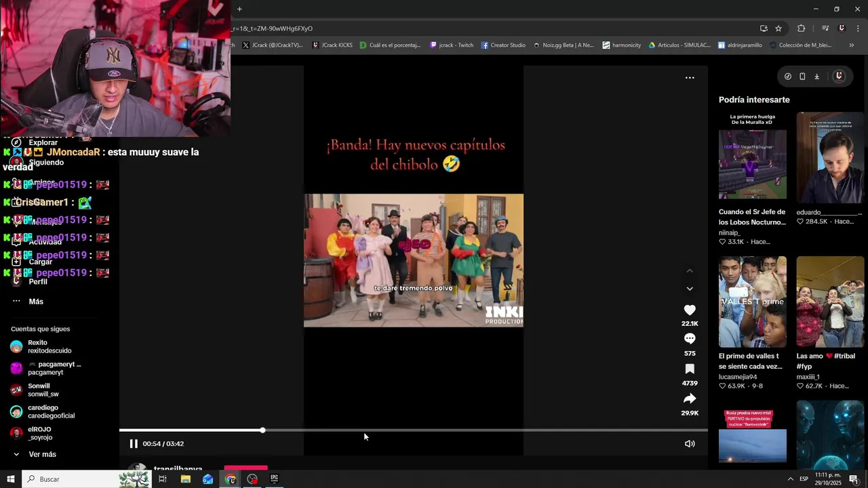Open the JCrack KICKS bookmark

(x=332, y=45)
